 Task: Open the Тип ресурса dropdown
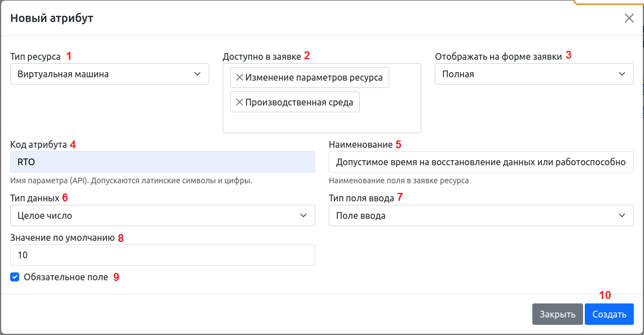coord(109,74)
